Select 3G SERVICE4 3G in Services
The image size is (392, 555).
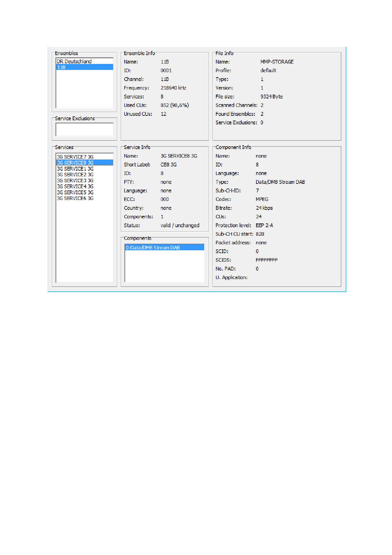click(75, 186)
